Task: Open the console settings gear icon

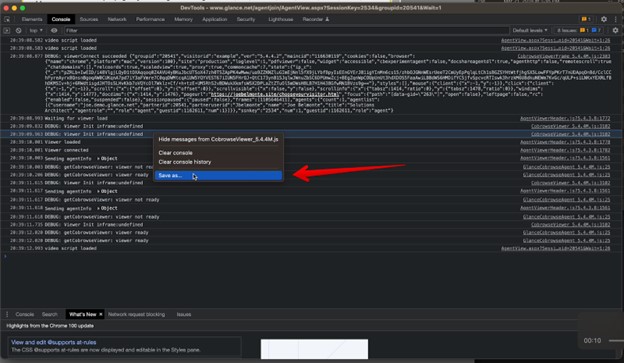Action: pos(615,30)
